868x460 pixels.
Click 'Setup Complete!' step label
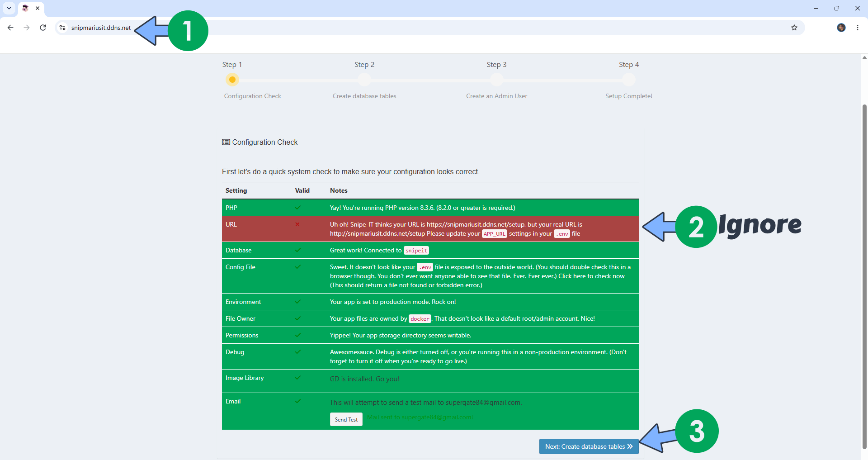629,96
